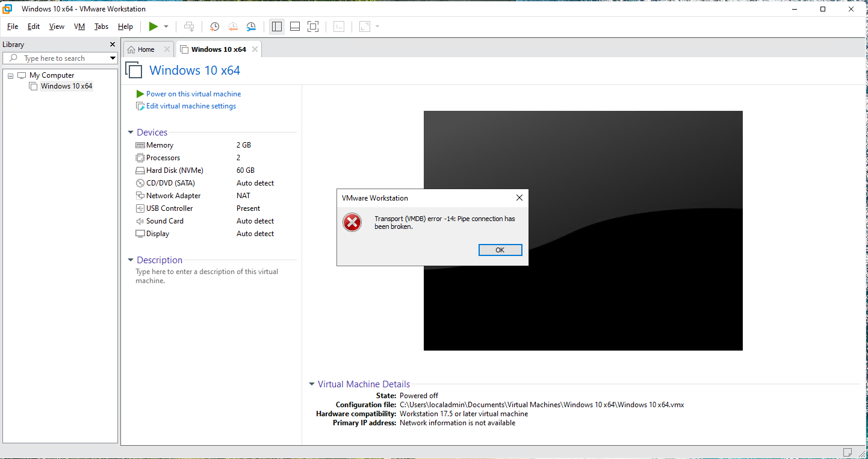Open the File menu
This screenshot has height=459, width=868.
(x=13, y=27)
